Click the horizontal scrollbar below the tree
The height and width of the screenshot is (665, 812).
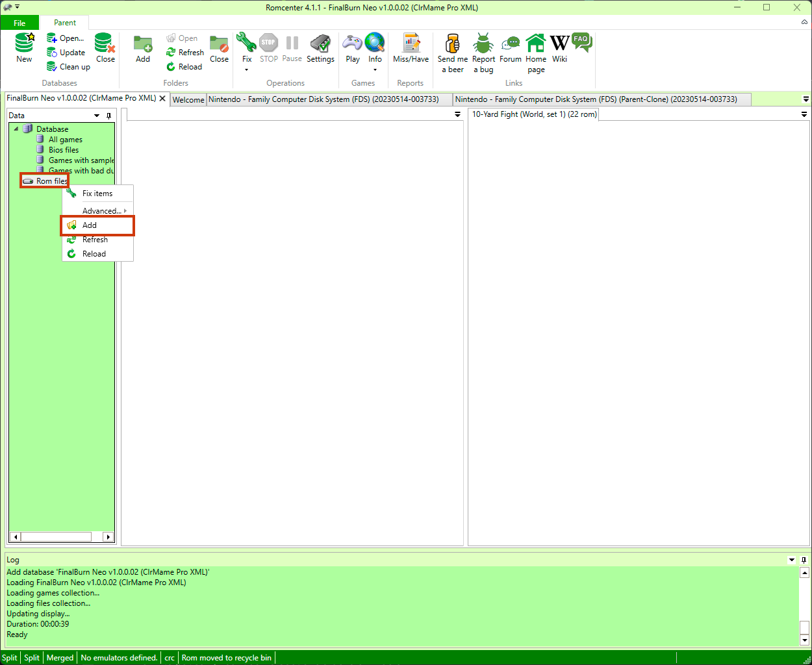coord(61,536)
